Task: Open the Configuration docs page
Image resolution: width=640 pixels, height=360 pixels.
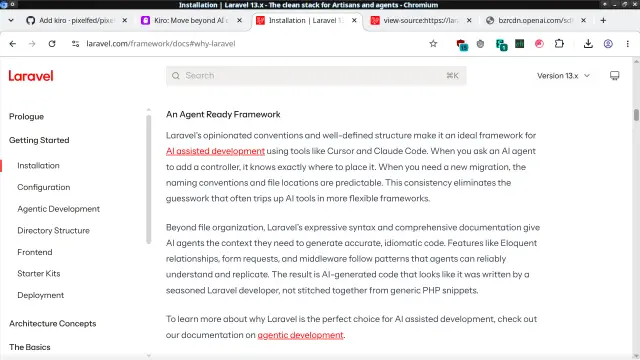Action: click(x=44, y=187)
